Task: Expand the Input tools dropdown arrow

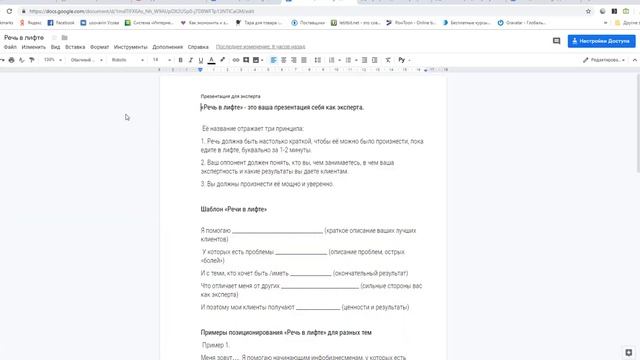Action: (409, 60)
